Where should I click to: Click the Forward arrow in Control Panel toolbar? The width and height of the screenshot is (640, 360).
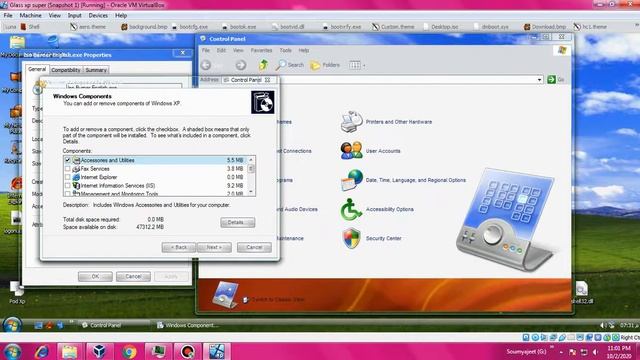tap(241, 65)
